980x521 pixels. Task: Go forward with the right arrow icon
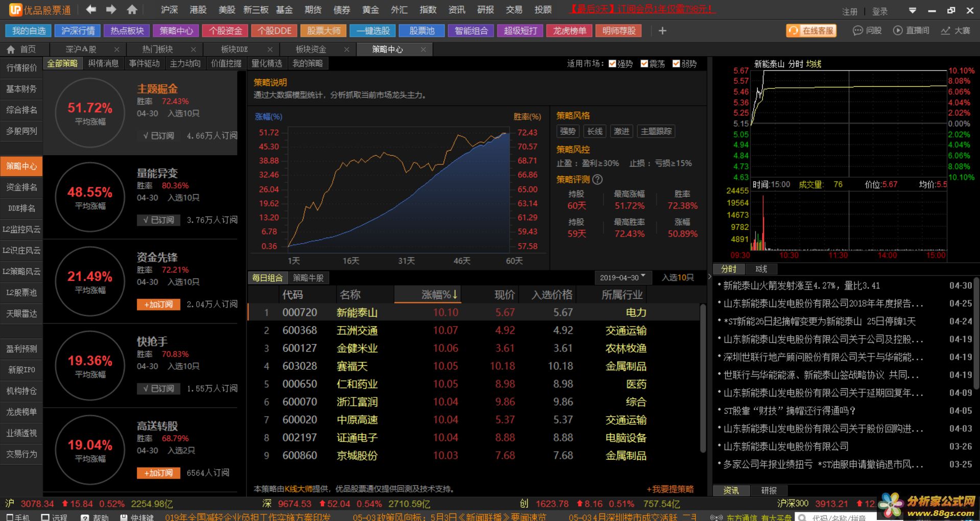111,9
